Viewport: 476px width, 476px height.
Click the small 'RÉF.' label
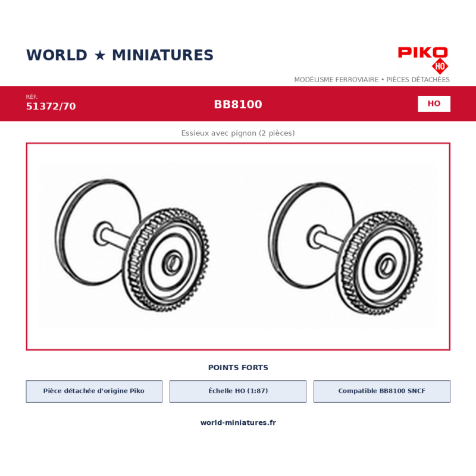tap(32, 97)
